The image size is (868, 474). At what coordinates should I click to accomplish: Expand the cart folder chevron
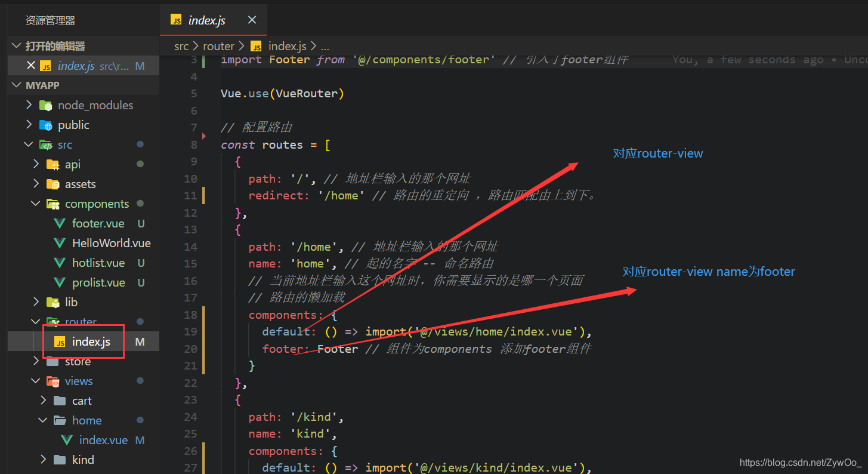coord(43,401)
